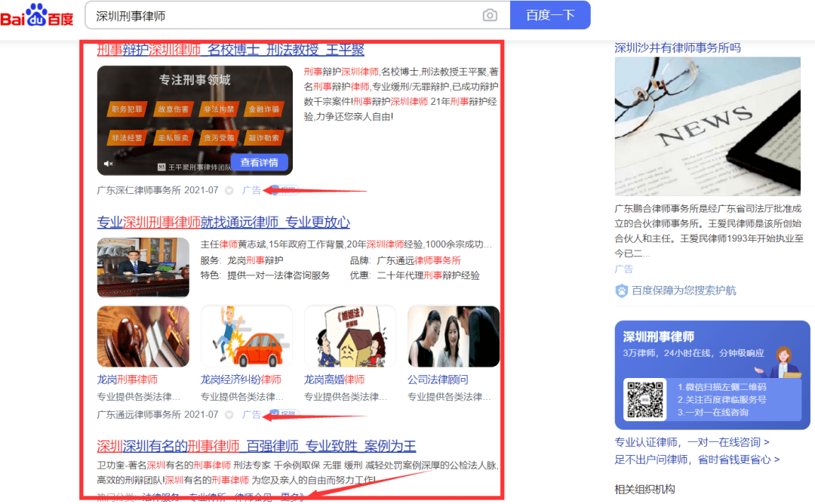Click the 广告 label under 广东通远律师事务所

tap(251, 415)
